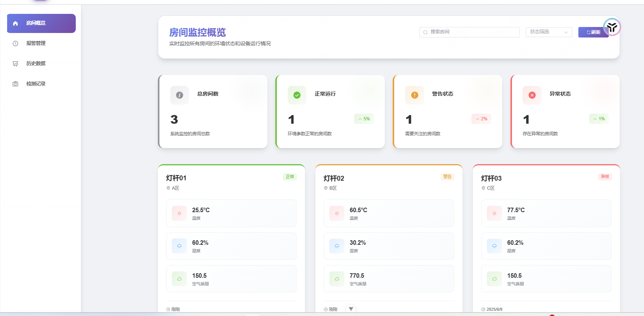
Task: Open the 房间概览 sidebar menu item
Action: pyautogui.click(x=41, y=23)
